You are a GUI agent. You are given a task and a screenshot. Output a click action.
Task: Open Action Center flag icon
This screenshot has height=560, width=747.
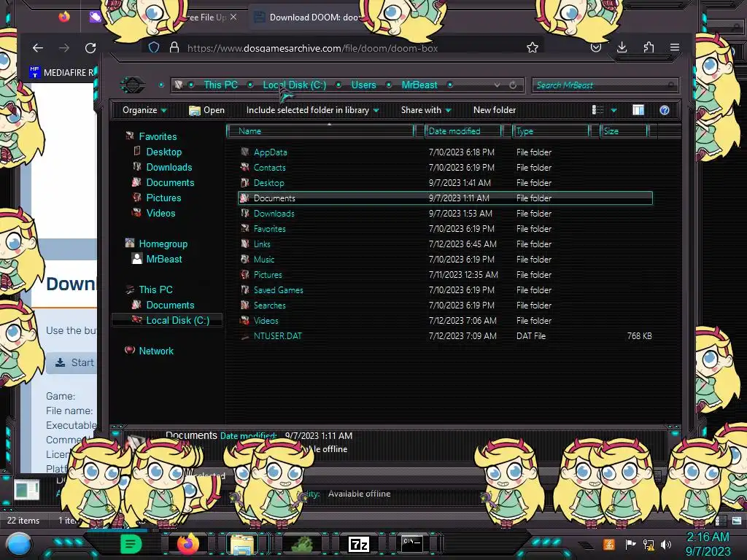(630, 544)
